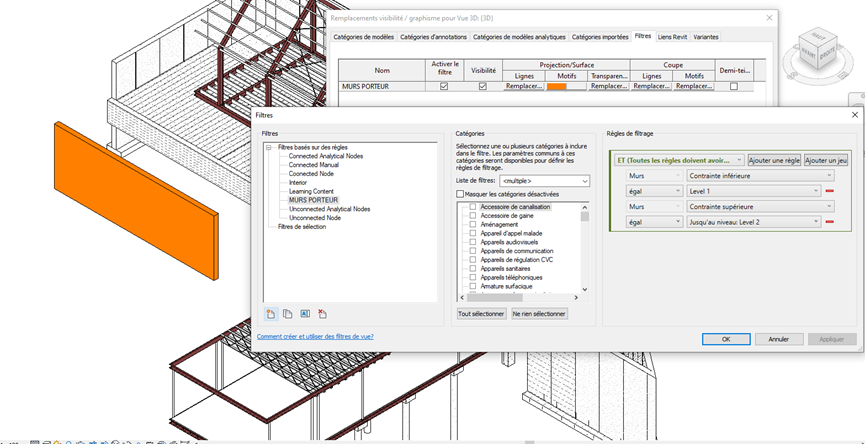Screen dimensions: 865x444
Task: Click the New filter icon
Action: click(x=271, y=314)
